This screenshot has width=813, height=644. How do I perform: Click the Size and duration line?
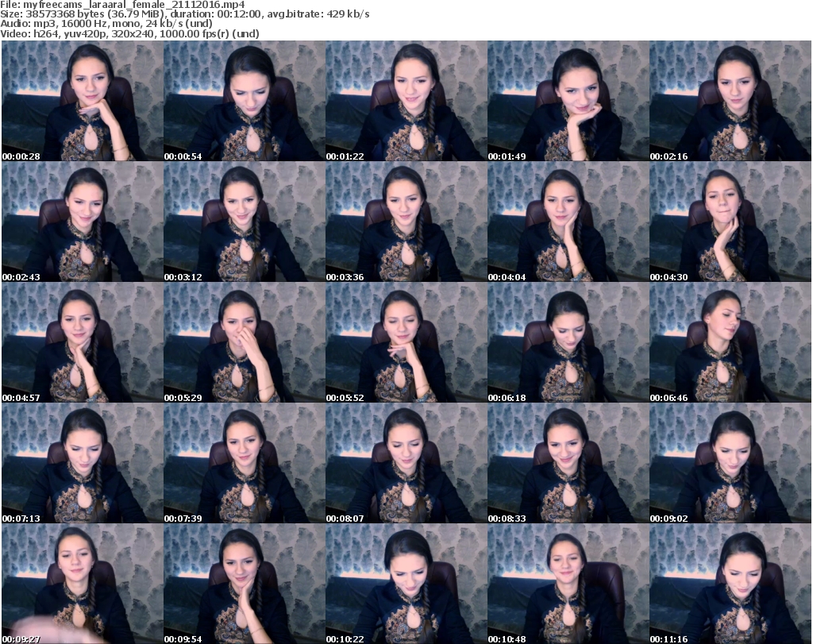point(184,14)
